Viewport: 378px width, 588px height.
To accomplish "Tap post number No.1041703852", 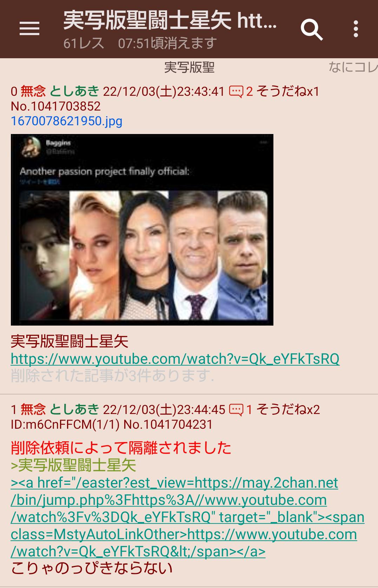I will 56,106.
